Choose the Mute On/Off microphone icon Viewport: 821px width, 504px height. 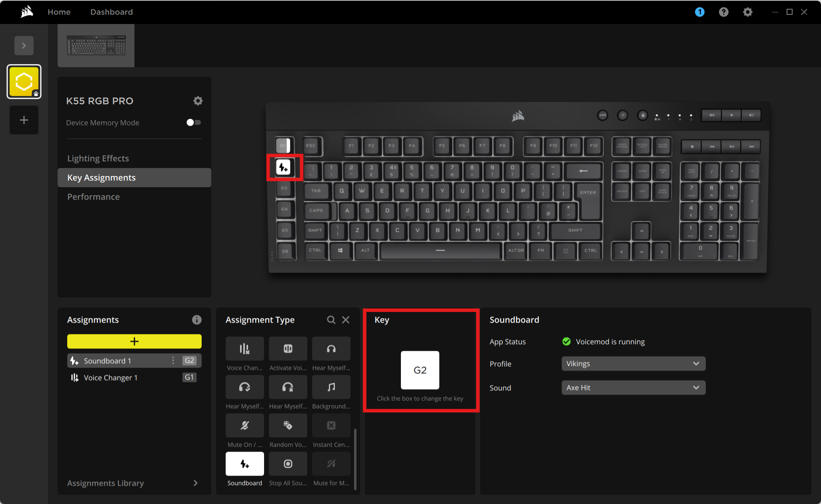click(244, 426)
